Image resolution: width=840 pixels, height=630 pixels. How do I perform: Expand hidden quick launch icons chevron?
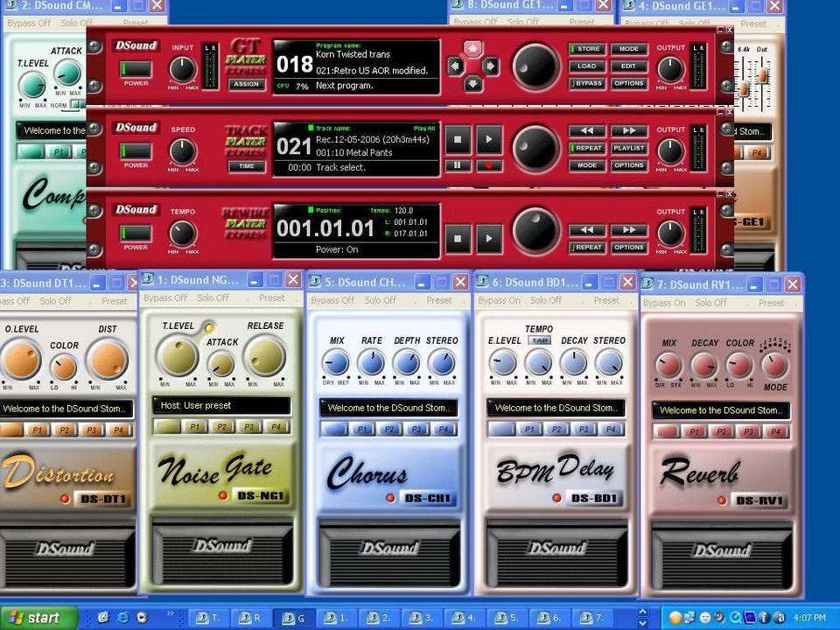coord(170,612)
